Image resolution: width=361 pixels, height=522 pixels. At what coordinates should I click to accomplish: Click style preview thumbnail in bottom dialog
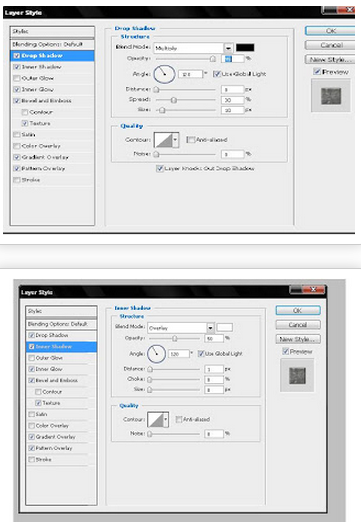[x=297, y=375]
